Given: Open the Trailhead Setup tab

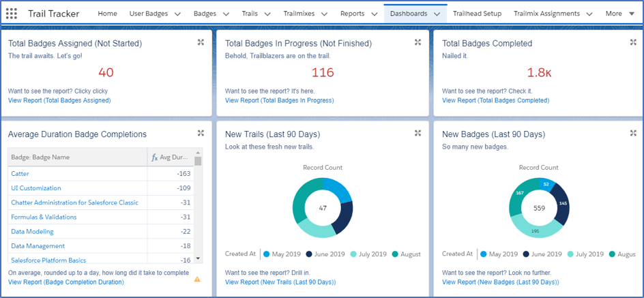Looking at the screenshot, I should coord(478,14).
